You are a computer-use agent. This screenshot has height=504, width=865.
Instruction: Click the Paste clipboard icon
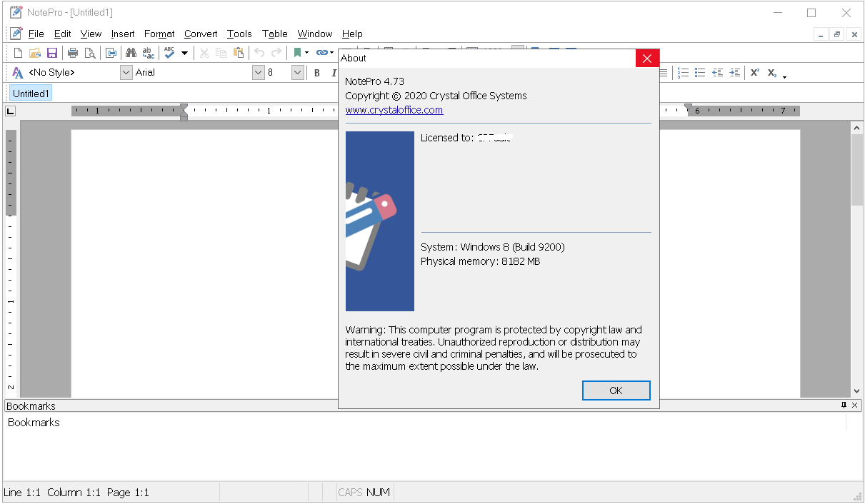pos(239,53)
